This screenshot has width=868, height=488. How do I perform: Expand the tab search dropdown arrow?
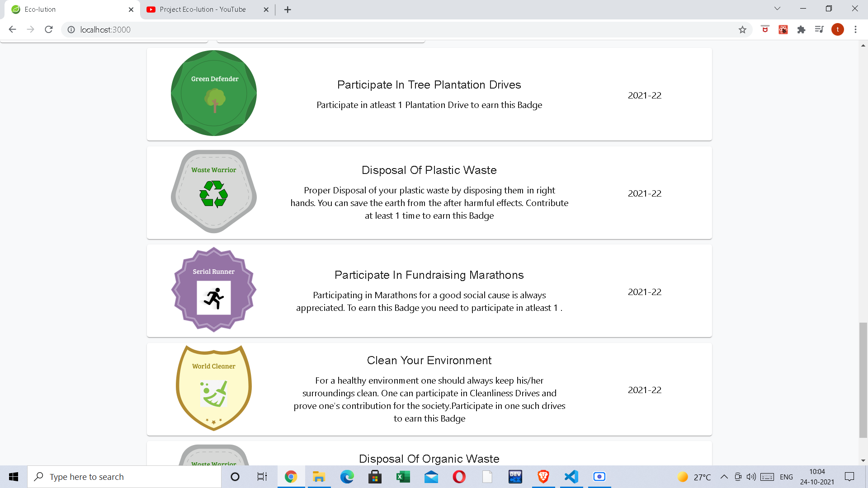pos(777,9)
